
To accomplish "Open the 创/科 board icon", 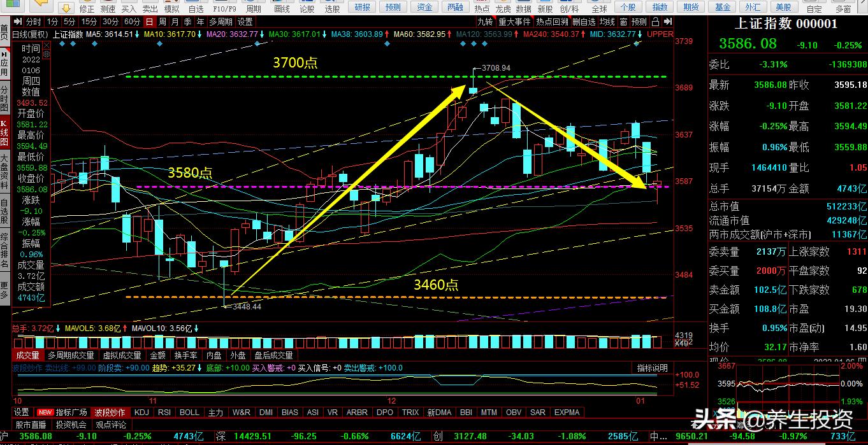I will click(x=569, y=8).
